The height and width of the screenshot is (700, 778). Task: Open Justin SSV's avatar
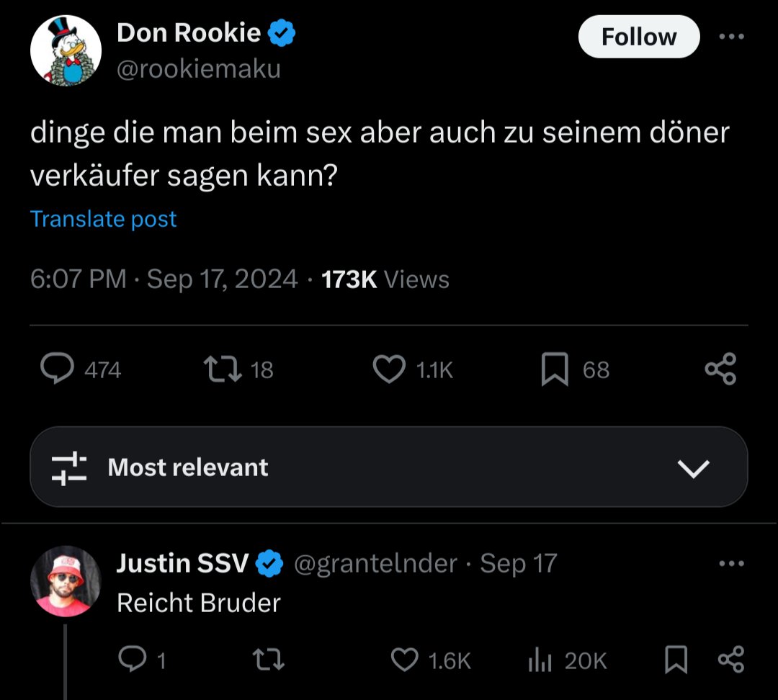pyautogui.click(x=66, y=581)
